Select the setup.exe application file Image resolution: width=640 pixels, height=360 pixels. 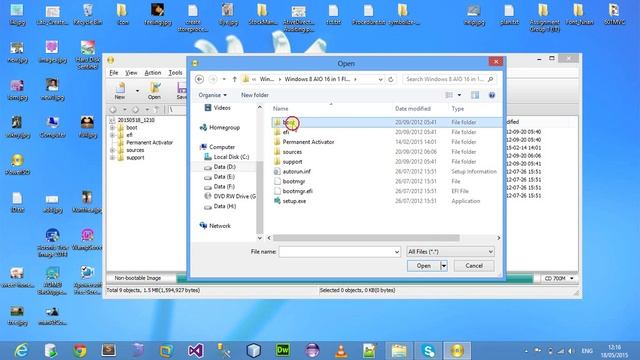click(294, 201)
